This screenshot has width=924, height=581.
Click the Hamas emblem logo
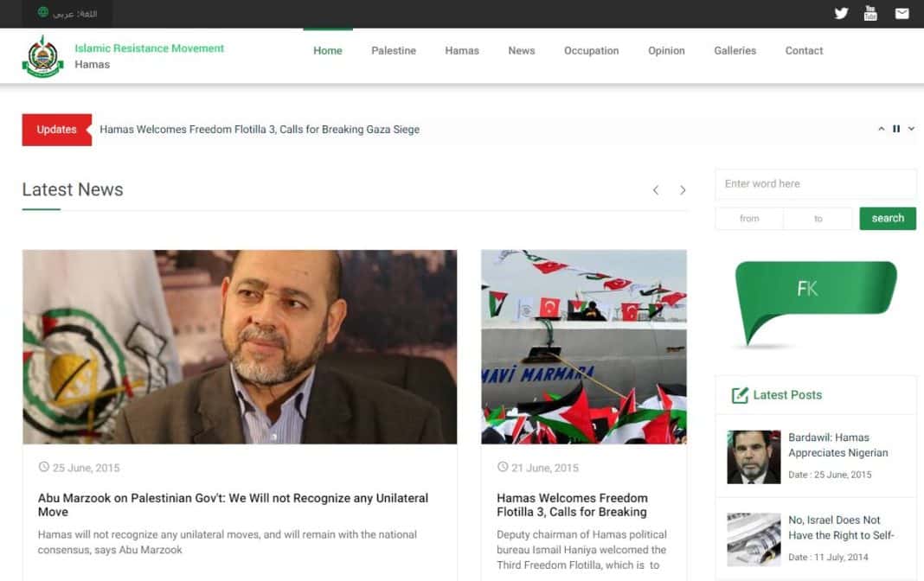(x=42, y=56)
